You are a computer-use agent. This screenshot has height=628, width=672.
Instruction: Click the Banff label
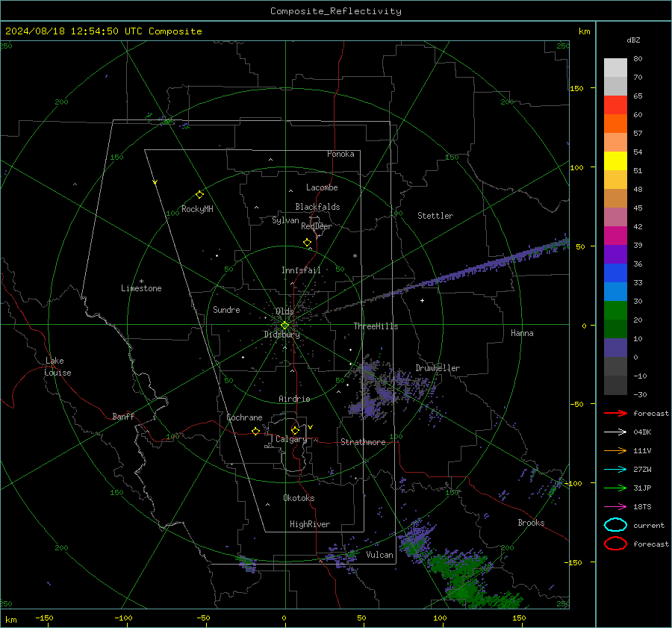click(123, 416)
